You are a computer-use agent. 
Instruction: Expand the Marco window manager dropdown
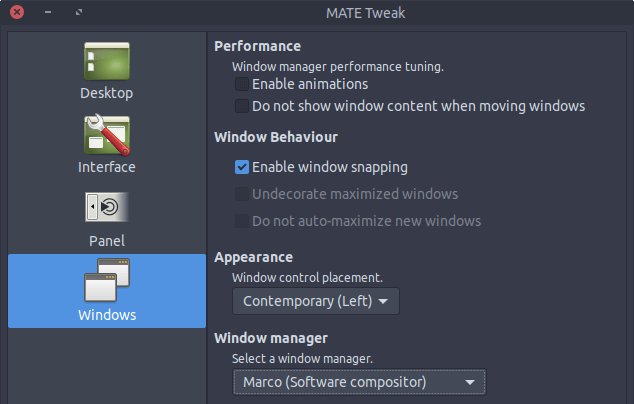357,382
